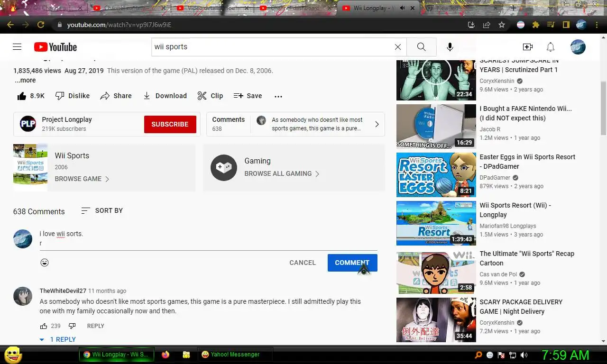Open the Wii Sports game cover thumbnail
This screenshot has width=607, height=364.
[x=30, y=167]
